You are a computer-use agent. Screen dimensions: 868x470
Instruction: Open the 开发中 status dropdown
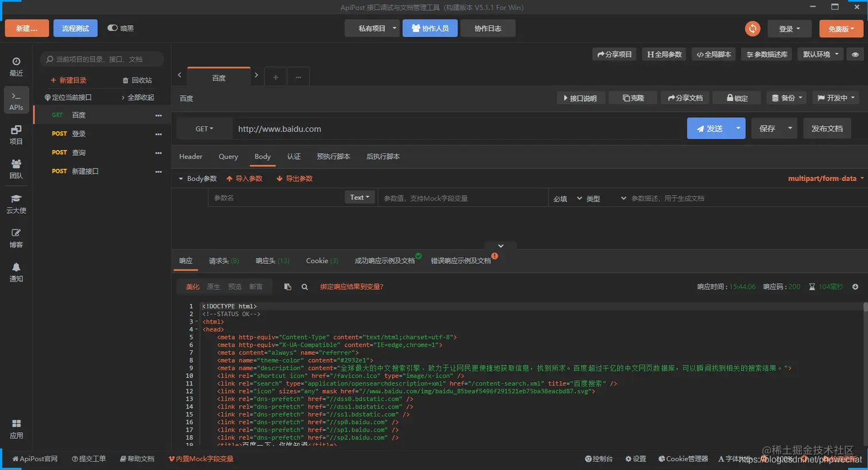836,98
